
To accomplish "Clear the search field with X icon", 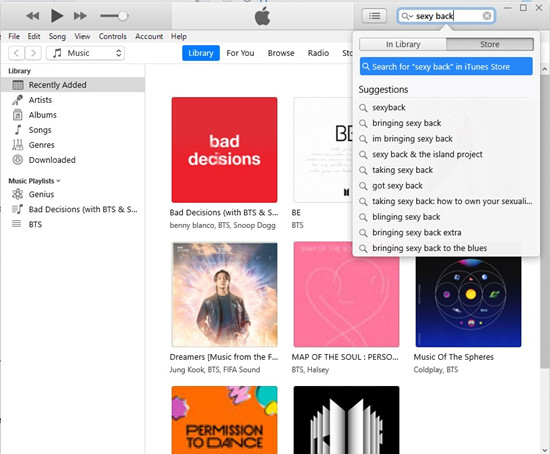I will tap(487, 16).
